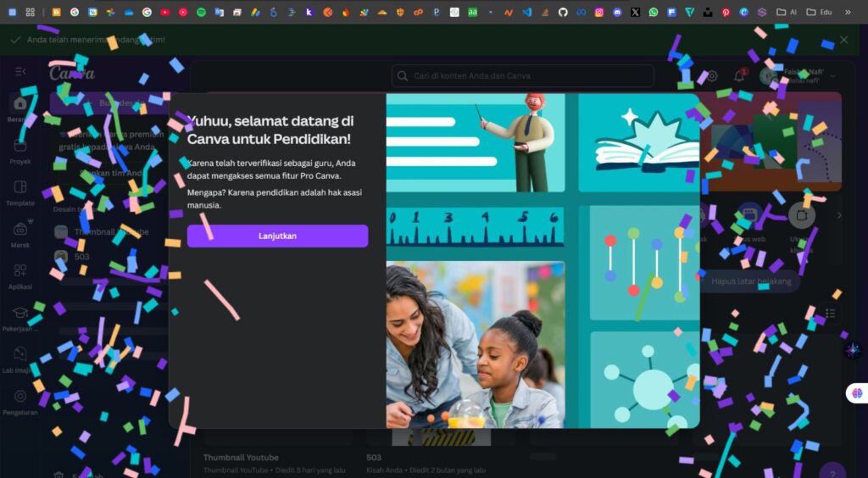868x478 pixels.
Task: Open Pengaturan in the sidebar
Action: tap(20, 402)
